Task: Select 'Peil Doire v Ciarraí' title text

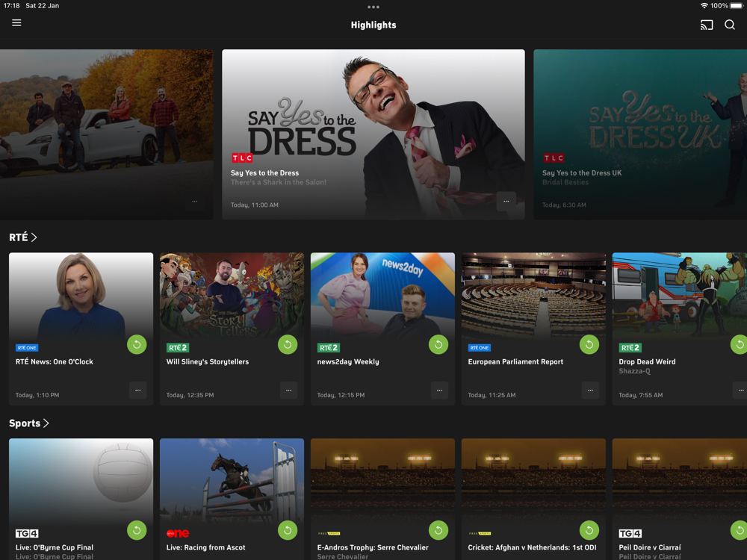Action: pyautogui.click(x=650, y=547)
